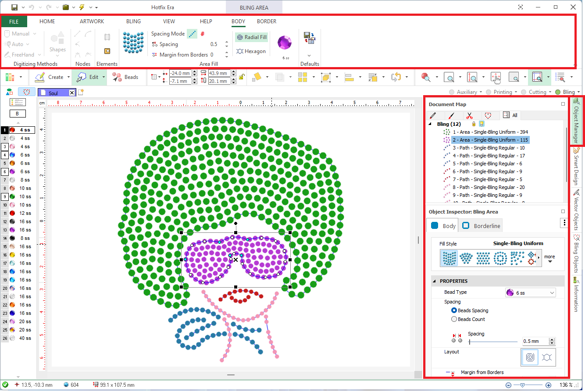Click the save Defaults icon in ribbon
Image resolution: width=585 pixels, height=392 pixels.
pyautogui.click(x=309, y=38)
